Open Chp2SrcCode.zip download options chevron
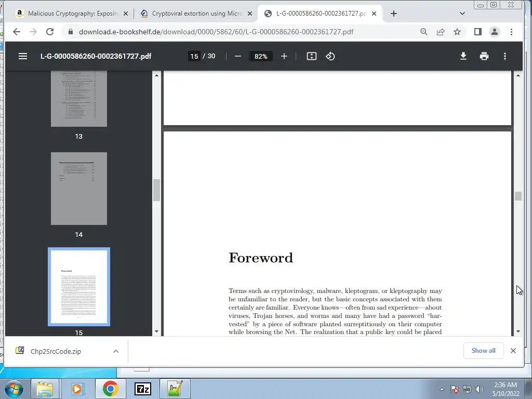The width and height of the screenshot is (532, 399). (116, 351)
